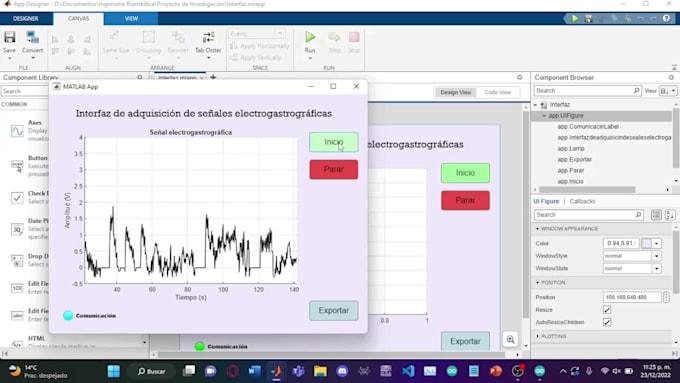The height and width of the screenshot is (383, 680).
Task: Open Help with the question mark icon
Action: tap(667, 19)
